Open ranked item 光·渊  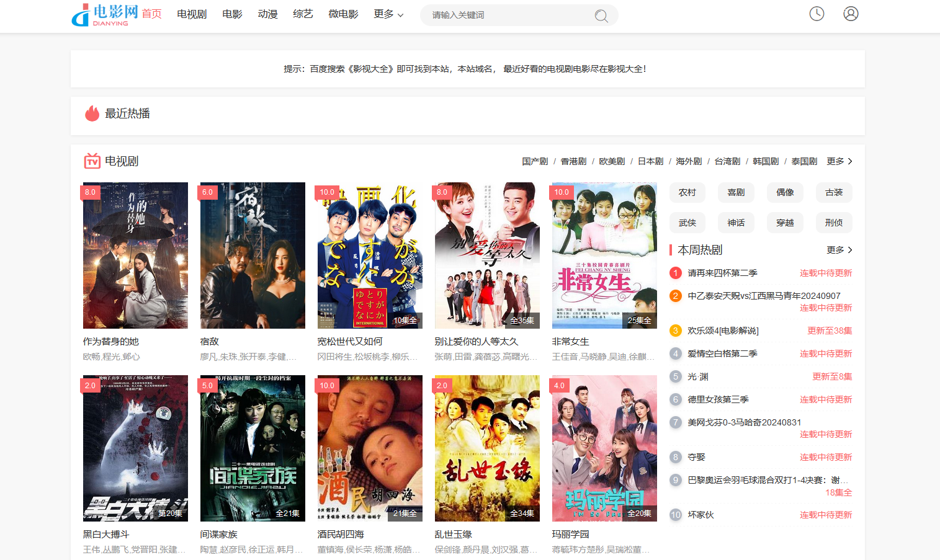(697, 376)
